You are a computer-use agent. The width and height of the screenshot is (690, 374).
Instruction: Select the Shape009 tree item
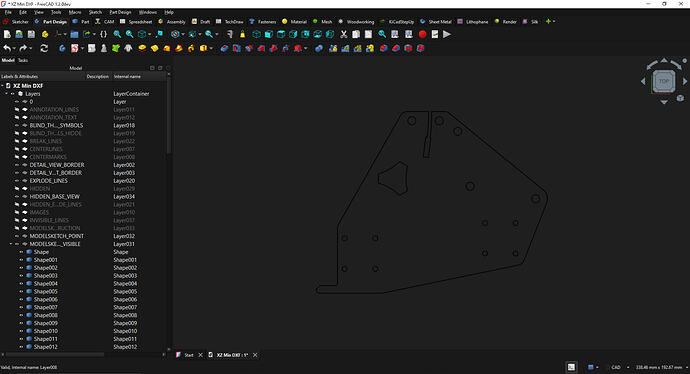pyautogui.click(x=46, y=323)
